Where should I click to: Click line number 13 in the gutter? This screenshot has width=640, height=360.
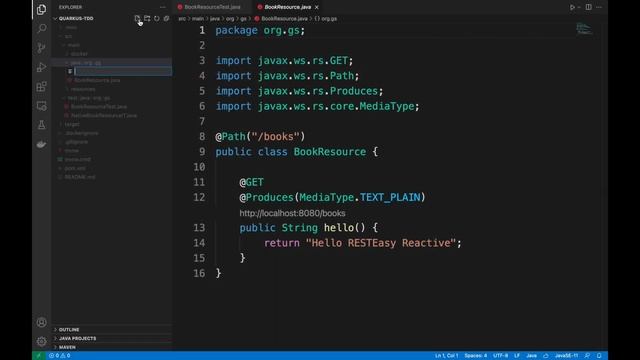click(x=198, y=228)
